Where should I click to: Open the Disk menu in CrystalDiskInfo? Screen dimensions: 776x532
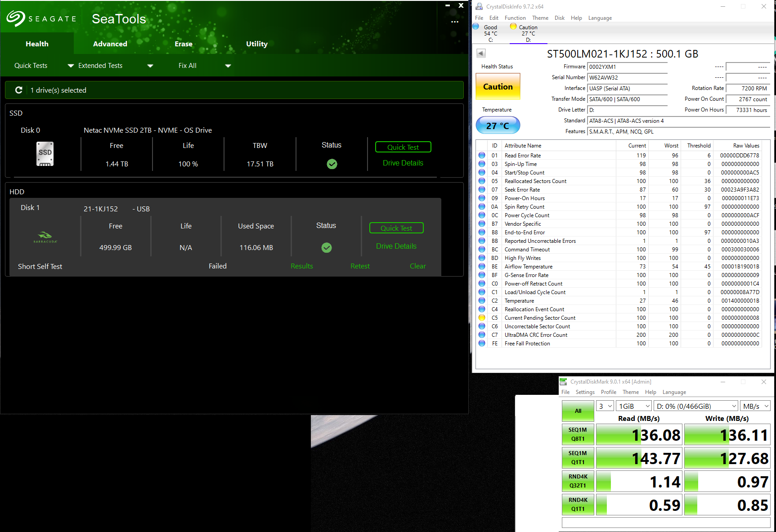coord(560,18)
